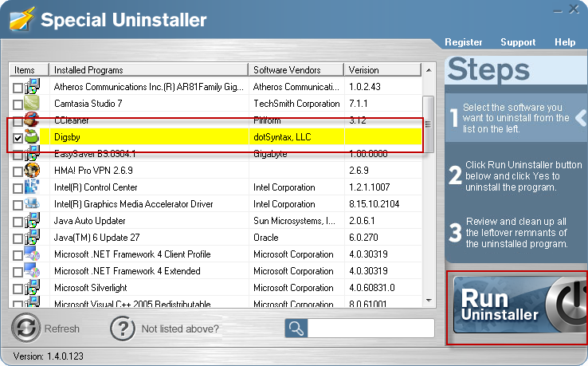This screenshot has width=588, height=366.
Task: Click the Camtasia Studio 7 icon
Action: [x=32, y=103]
